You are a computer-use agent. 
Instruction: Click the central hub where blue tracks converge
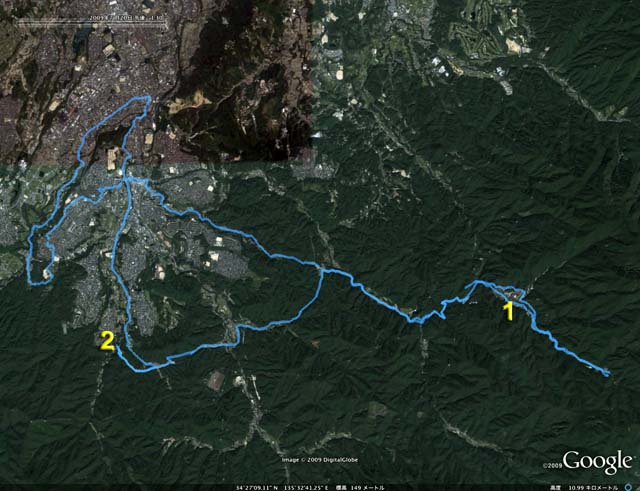pyautogui.click(x=127, y=180)
